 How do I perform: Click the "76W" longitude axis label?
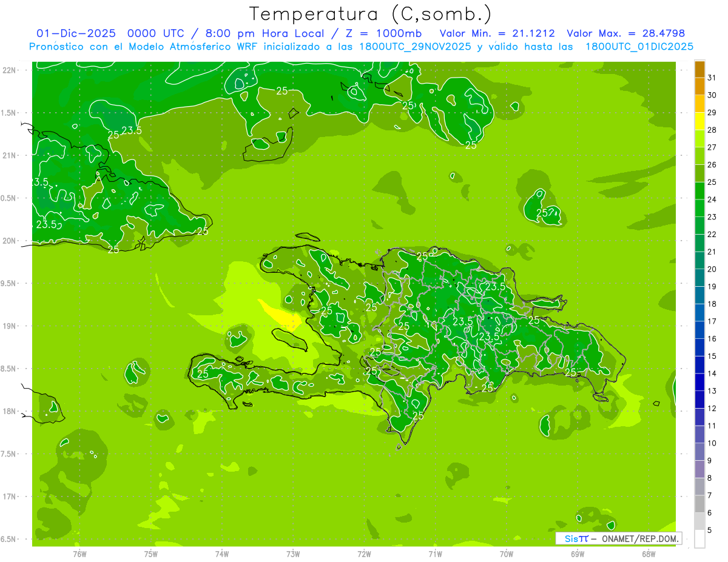(79, 554)
